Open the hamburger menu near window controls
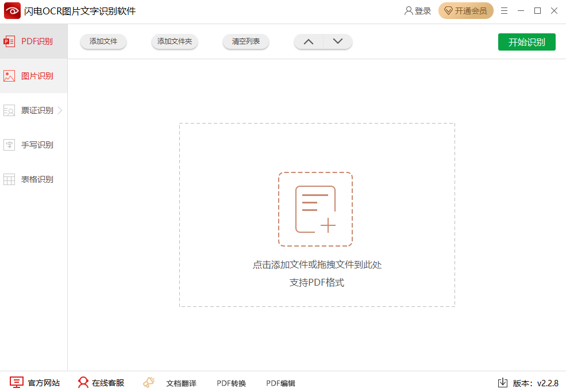The width and height of the screenshot is (566, 392). click(x=504, y=10)
